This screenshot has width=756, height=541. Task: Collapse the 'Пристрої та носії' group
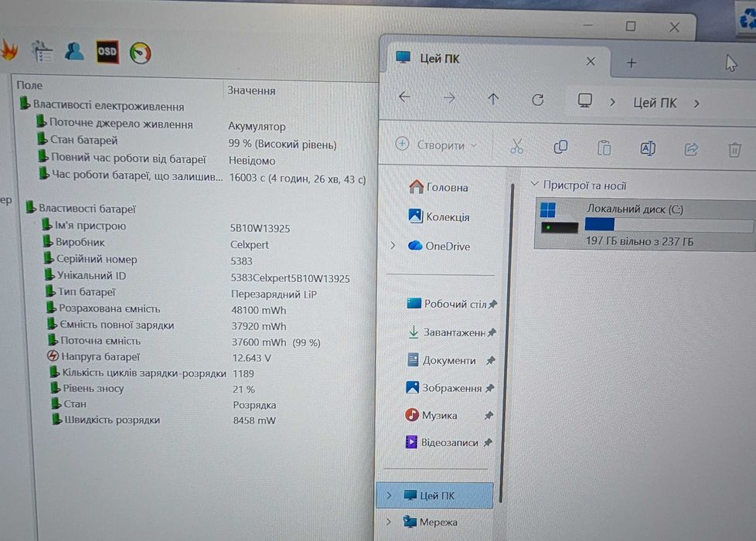[534, 184]
